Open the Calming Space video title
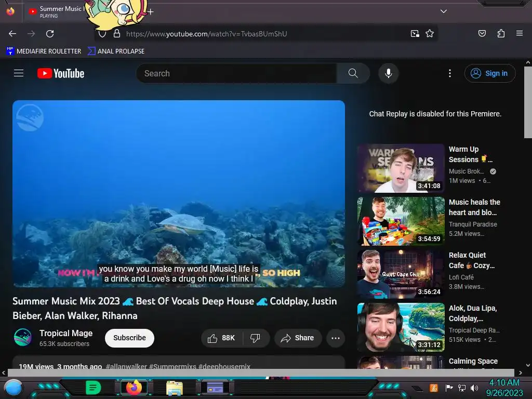This screenshot has width=532, height=399. coord(473,361)
